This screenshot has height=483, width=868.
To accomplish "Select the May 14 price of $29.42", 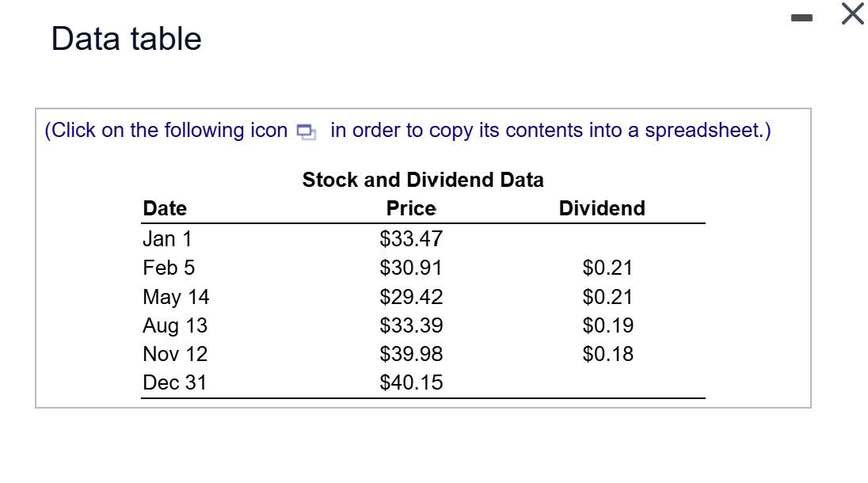I will [411, 296].
